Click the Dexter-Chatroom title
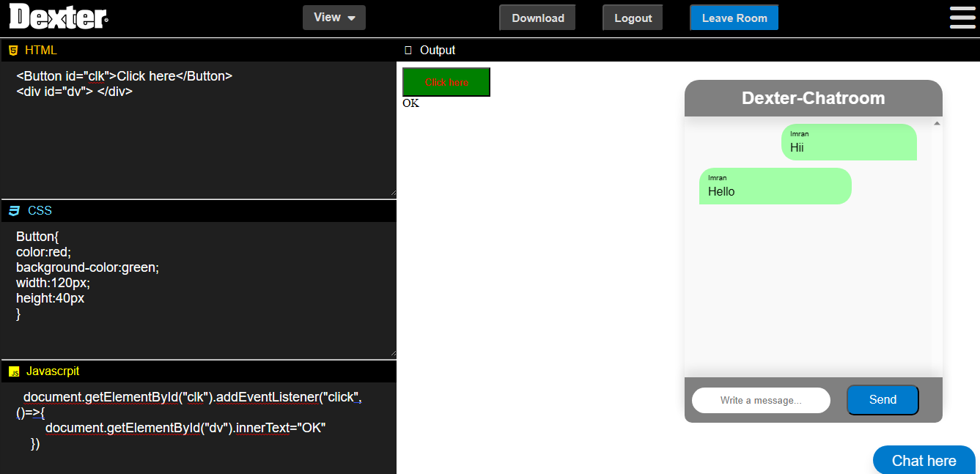The height and width of the screenshot is (474, 980). pyautogui.click(x=814, y=98)
